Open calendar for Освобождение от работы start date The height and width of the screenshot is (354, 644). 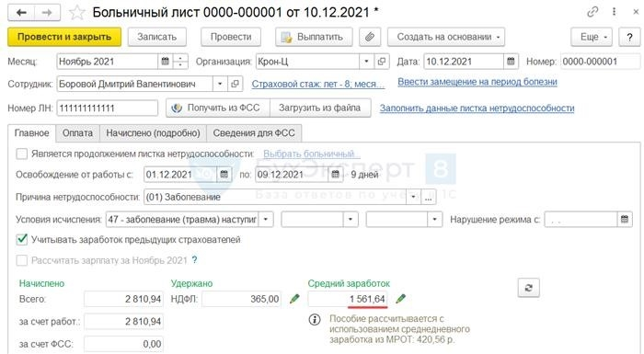[x=224, y=175]
